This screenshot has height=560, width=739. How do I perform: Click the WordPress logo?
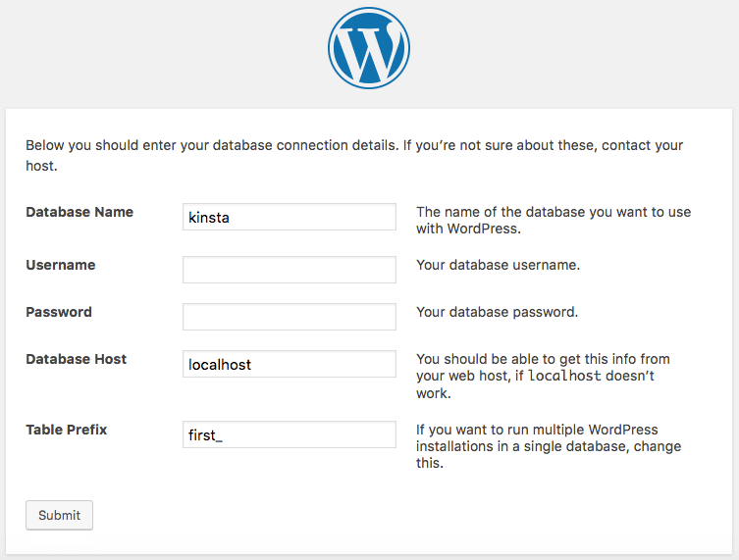click(369, 49)
